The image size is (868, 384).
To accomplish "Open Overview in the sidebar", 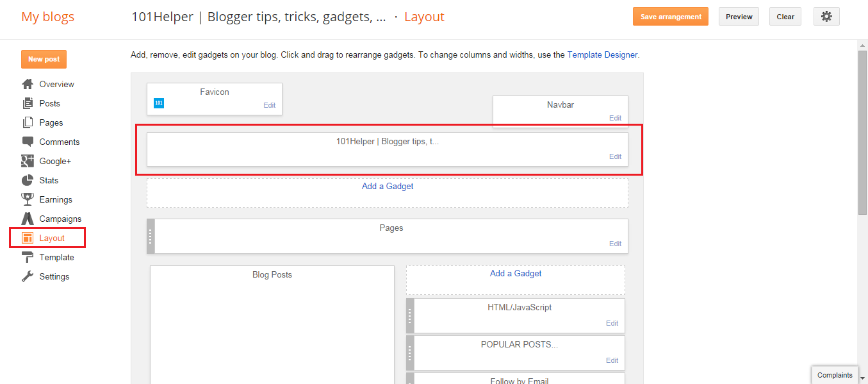I will click(56, 84).
